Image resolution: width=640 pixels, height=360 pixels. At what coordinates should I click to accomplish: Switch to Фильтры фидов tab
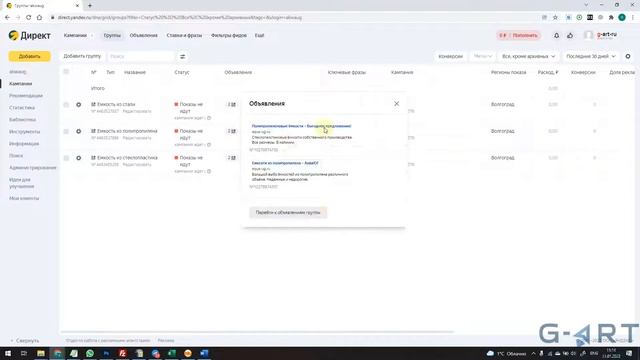(229, 36)
